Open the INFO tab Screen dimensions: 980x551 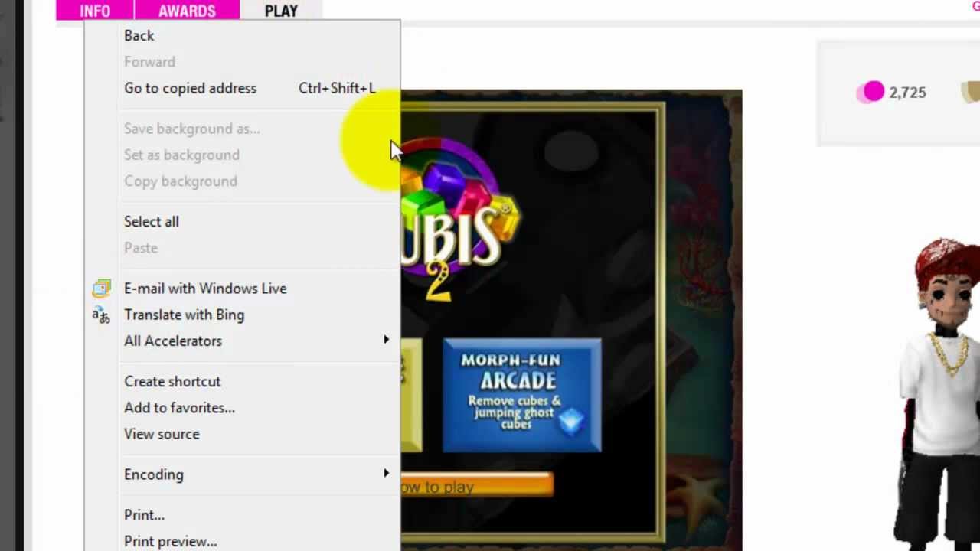click(x=95, y=10)
